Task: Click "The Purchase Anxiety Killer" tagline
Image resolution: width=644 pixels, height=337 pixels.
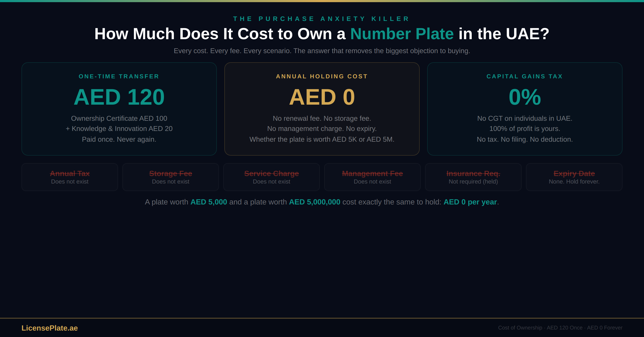Action: coord(322,19)
